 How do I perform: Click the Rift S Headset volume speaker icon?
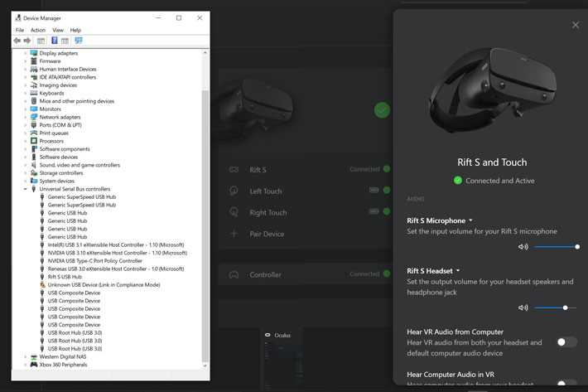523,307
